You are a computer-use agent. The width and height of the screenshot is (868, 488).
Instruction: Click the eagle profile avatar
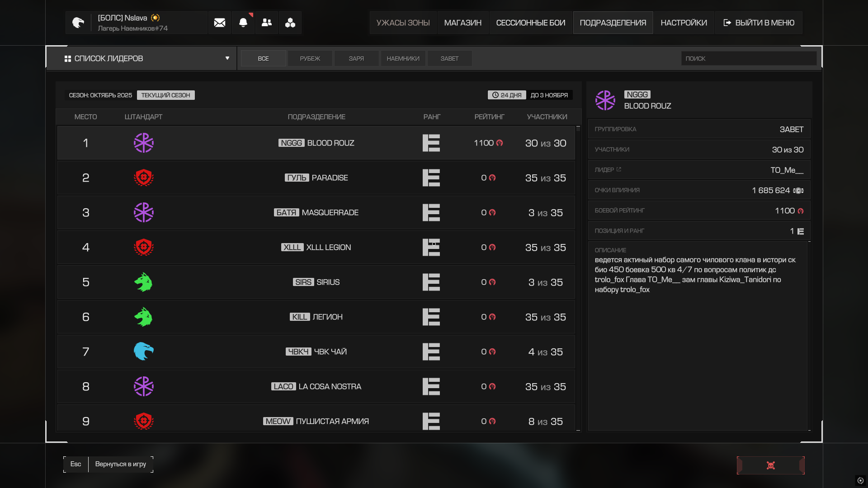78,23
